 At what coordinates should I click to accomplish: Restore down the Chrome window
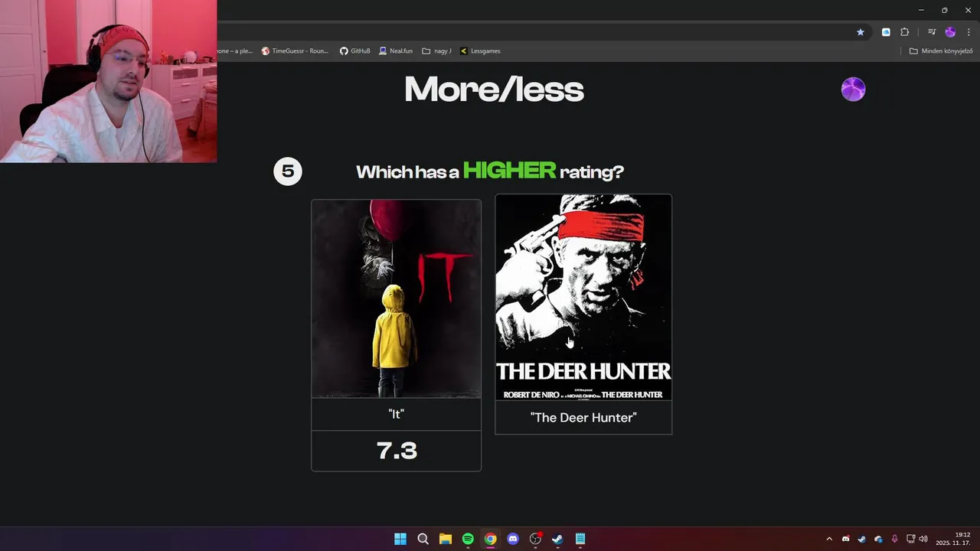pyautogui.click(x=944, y=10)
